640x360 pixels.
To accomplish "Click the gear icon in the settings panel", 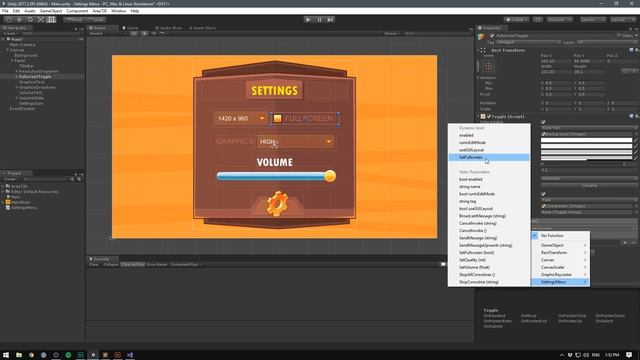I will coord(277,203).
